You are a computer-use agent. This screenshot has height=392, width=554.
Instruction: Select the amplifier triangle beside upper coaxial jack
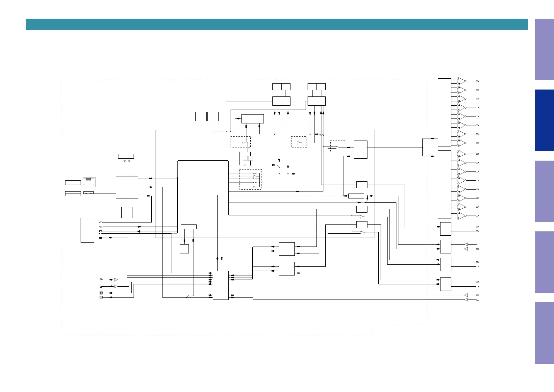pos(116,280)
